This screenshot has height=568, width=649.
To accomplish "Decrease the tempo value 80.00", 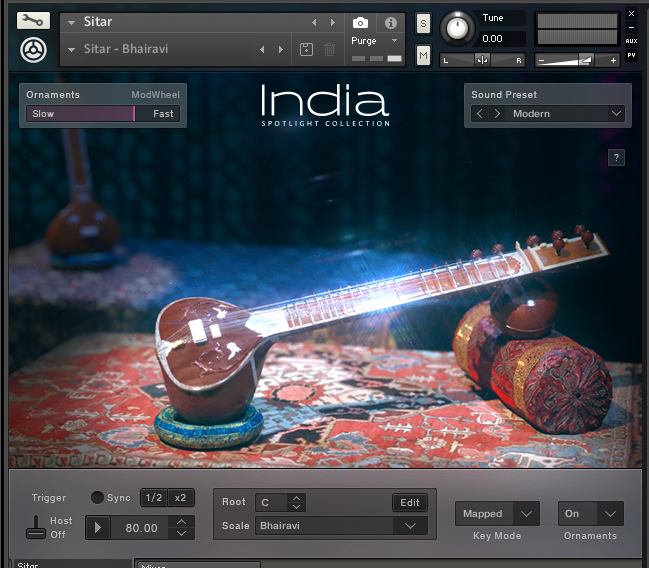I will 181,533.
